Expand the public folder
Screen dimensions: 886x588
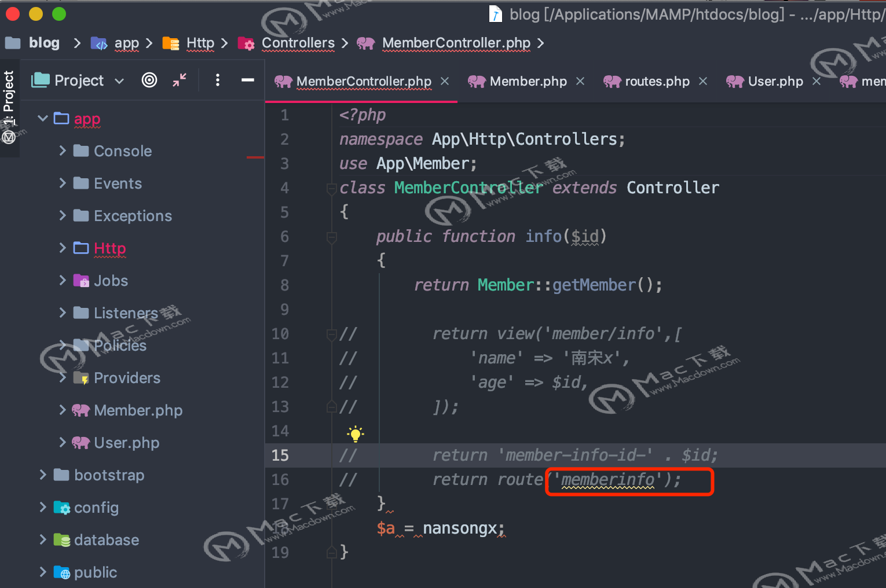pos(42,572)
